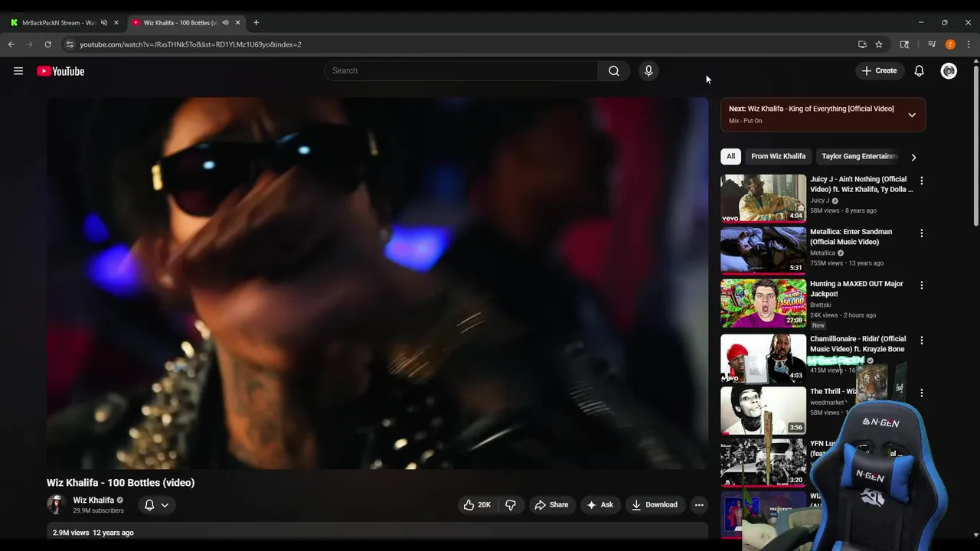The image size is (980, 551).
Task: Click the Juicy J channel name
Action: [820, 201]
